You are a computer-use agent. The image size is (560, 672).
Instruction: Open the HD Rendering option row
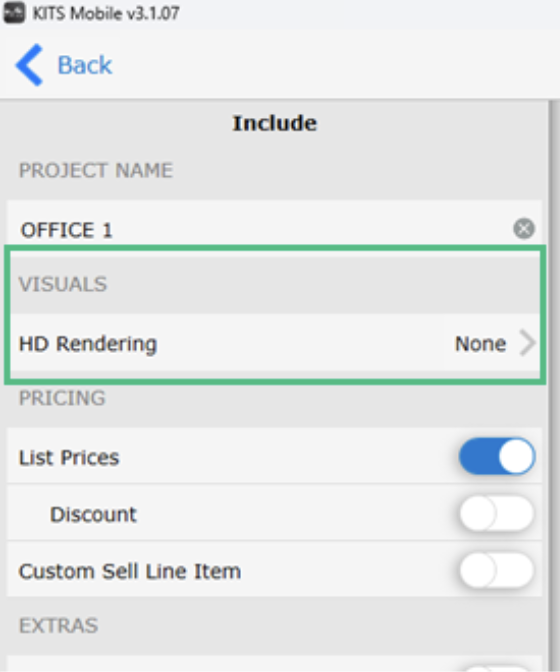click(x=274, y=343)
